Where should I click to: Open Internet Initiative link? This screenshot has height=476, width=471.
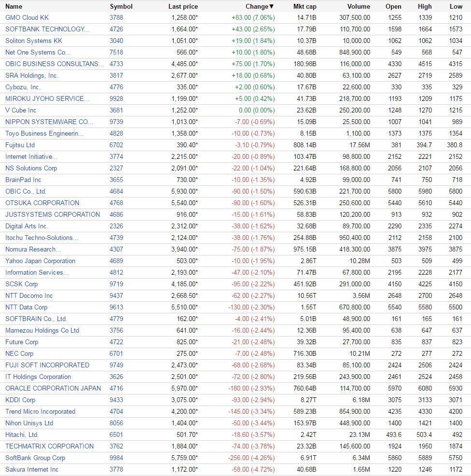click(x=31, y=156)
